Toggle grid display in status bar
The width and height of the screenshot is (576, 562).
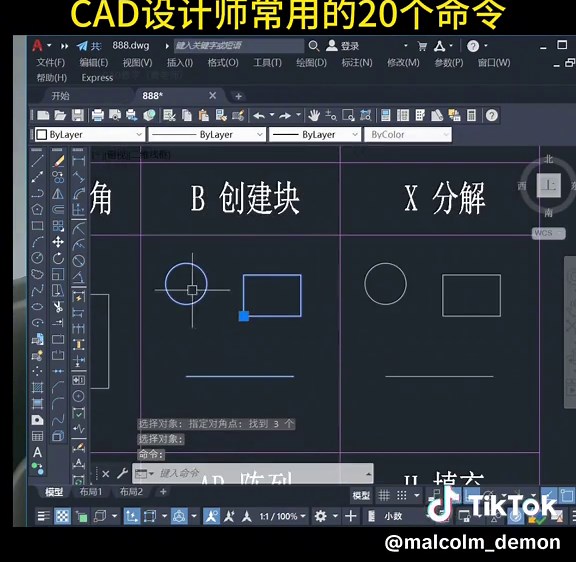384,496
